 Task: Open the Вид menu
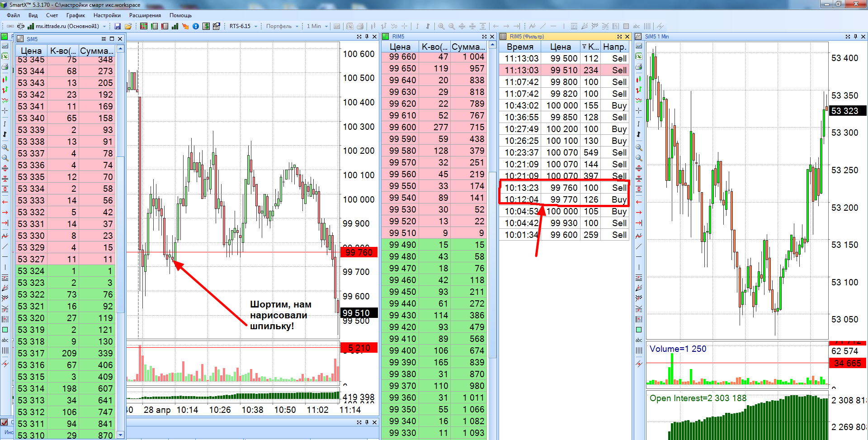point(33,15)
